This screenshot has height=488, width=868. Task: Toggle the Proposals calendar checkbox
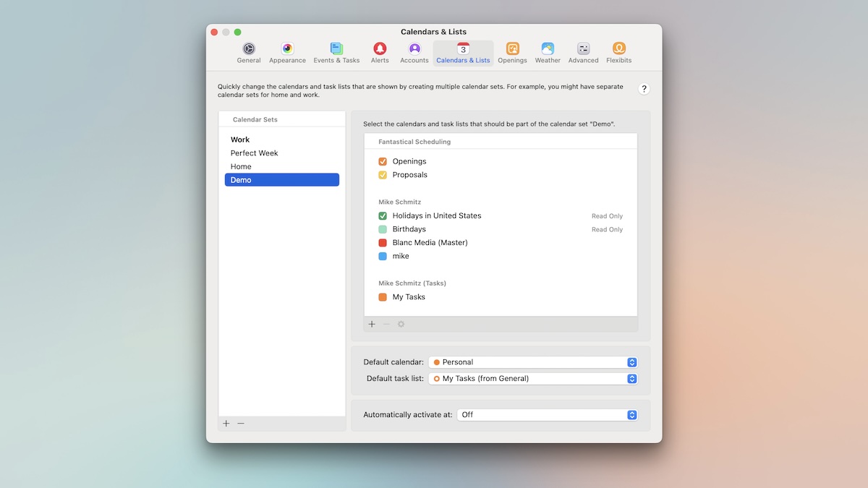click(383, 175)
